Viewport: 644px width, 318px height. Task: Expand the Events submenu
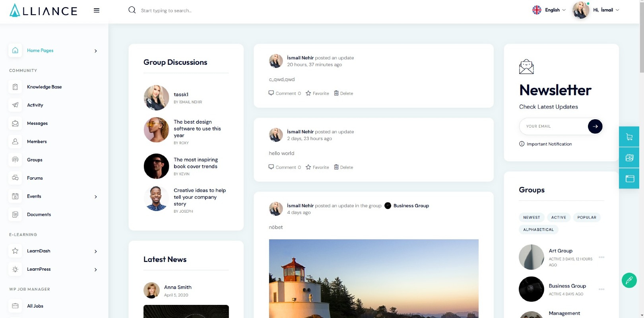coord(95,197)
